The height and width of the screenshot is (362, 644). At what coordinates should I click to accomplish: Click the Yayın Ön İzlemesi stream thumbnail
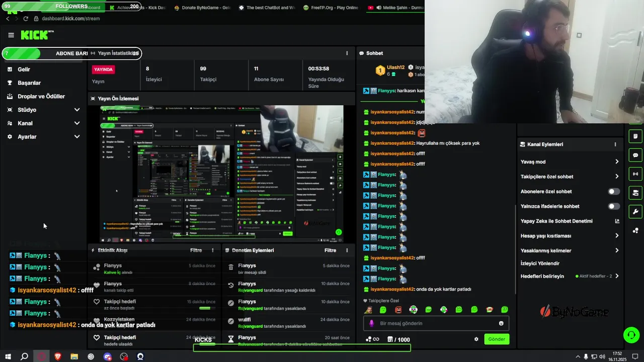coord(222,174)
